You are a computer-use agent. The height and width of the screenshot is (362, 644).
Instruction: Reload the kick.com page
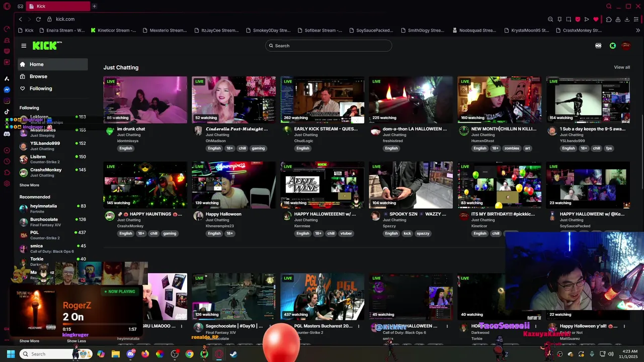(x=38, y=19)
